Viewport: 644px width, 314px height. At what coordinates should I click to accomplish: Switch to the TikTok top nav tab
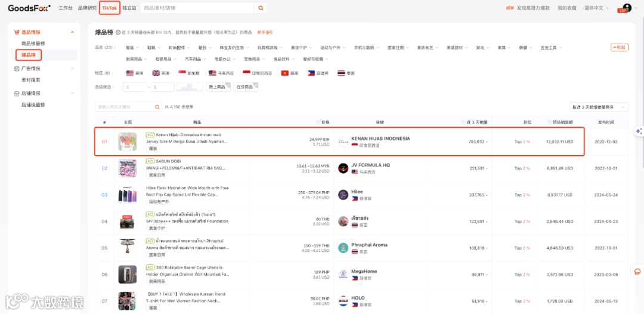click(110, 8)
